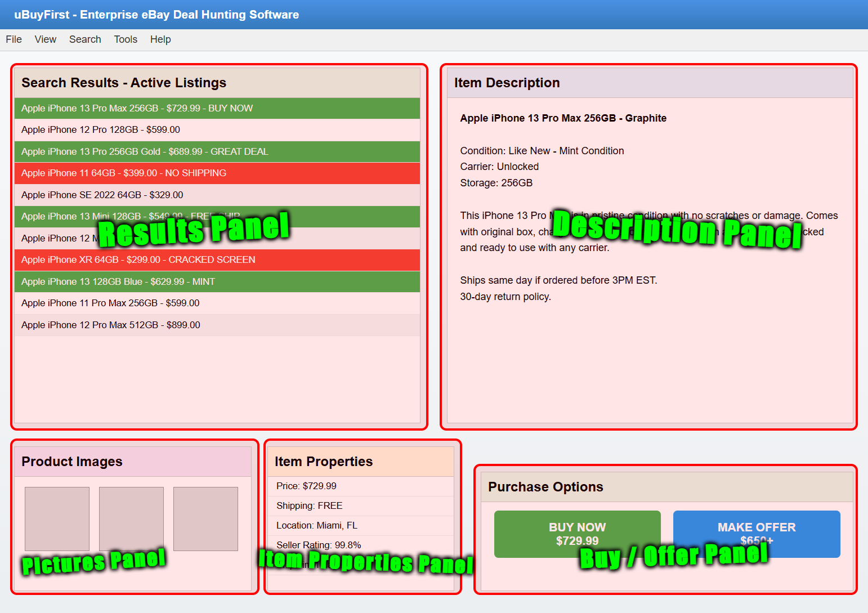The height and width of the screenshot is (613, 868).
Task: Open the Search menu
Action: [85, 39]
